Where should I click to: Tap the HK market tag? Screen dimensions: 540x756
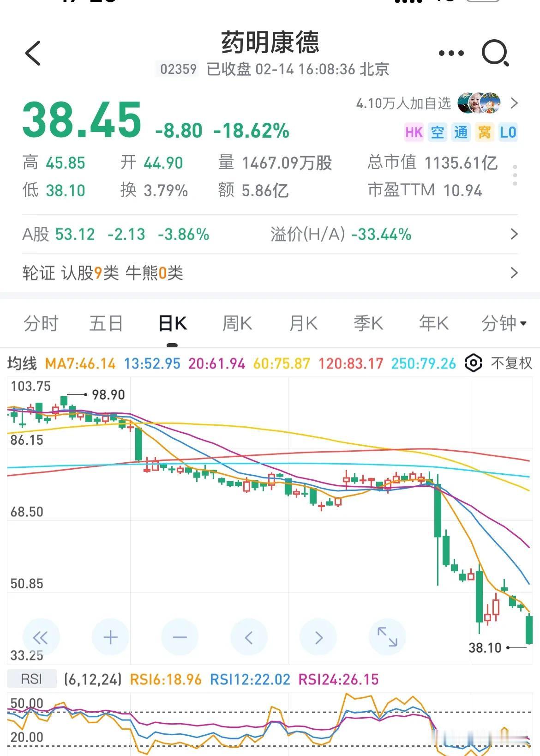[414, 133]
